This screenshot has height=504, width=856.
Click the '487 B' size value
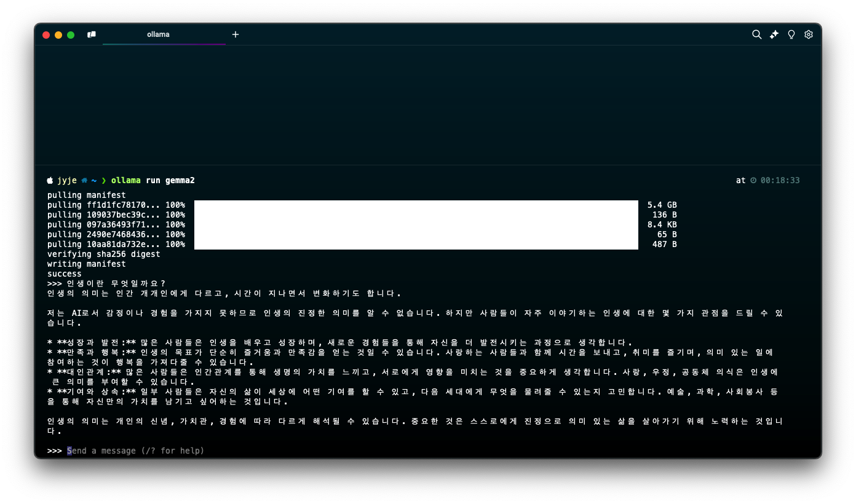pyautogui.click(x=665, y=244)
